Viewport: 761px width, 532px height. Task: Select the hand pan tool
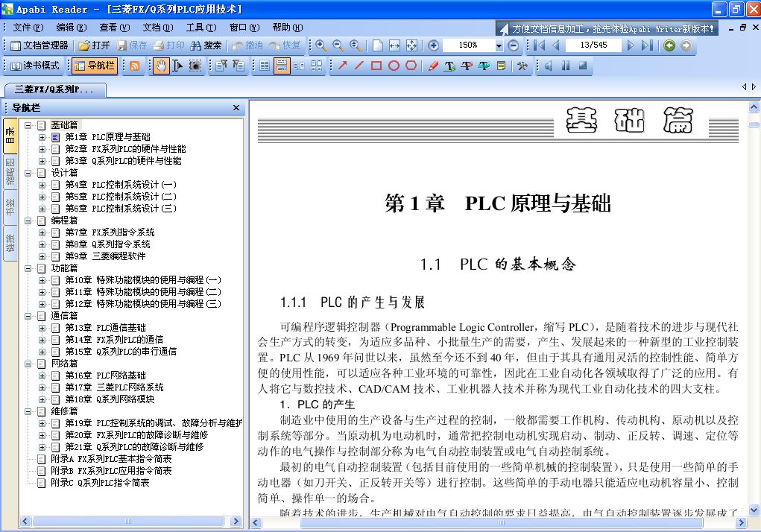point(161,66)
